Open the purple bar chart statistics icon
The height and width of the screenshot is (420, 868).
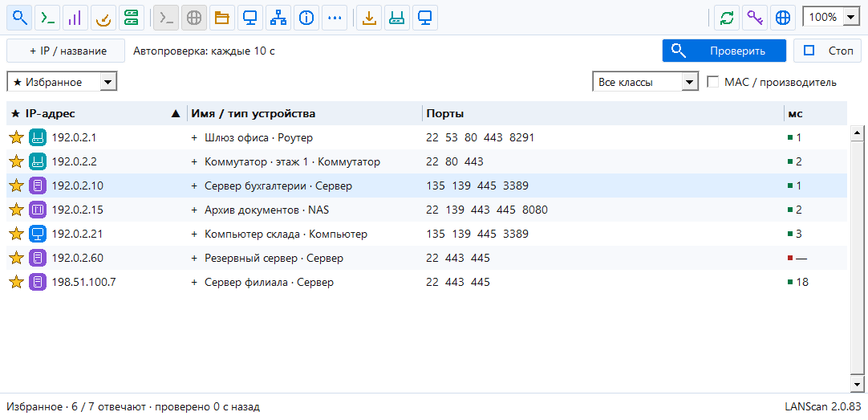[75, 18]
